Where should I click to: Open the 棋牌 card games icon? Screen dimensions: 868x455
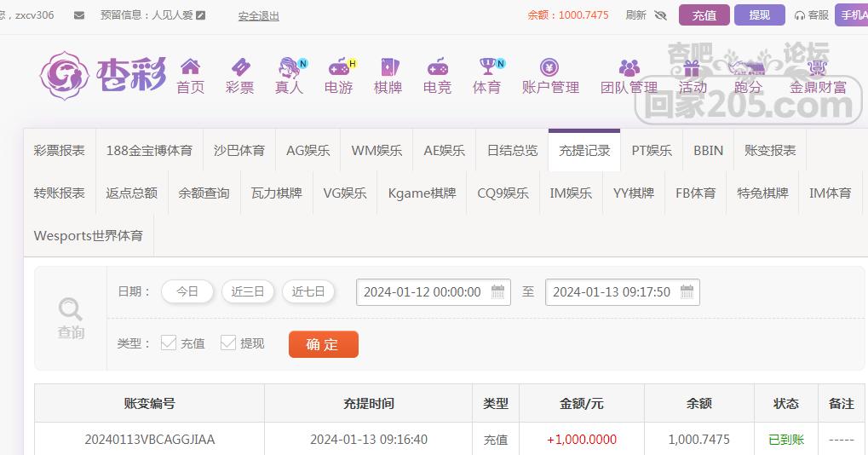coord(388,67)
